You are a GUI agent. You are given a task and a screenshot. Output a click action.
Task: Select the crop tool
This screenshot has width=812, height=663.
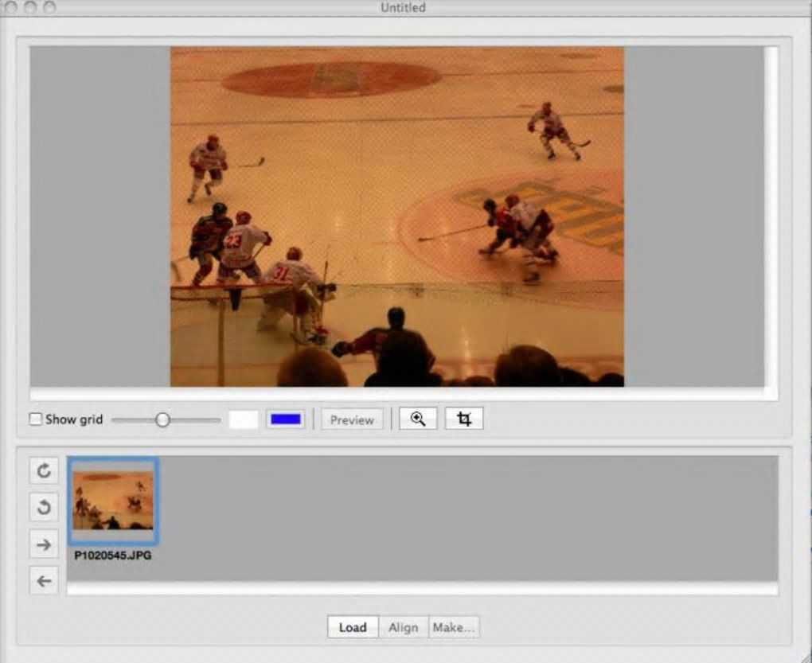464,419
